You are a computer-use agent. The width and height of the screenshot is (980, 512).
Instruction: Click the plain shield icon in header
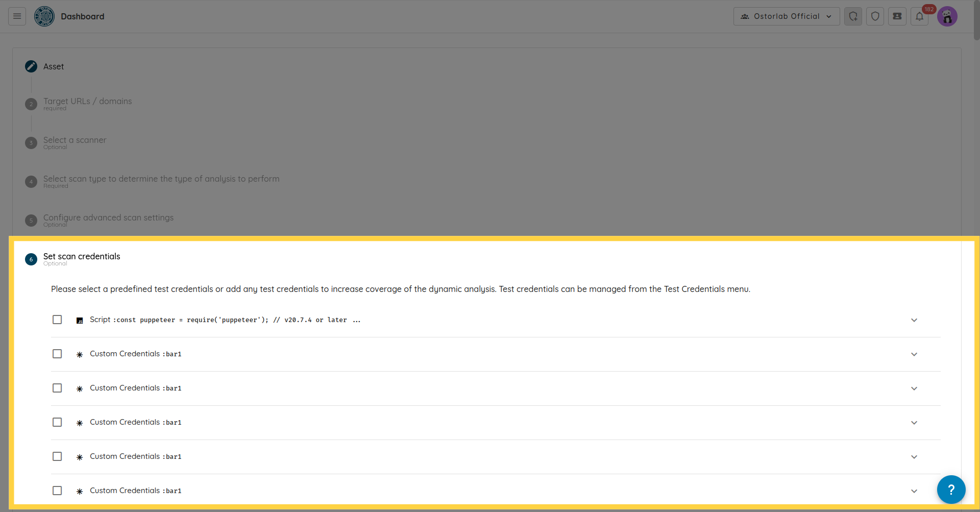875,16
